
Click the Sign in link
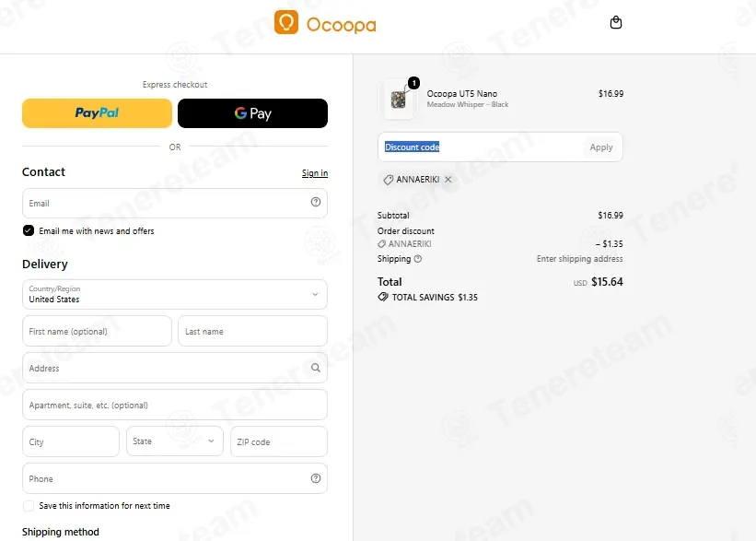(315, 172)
